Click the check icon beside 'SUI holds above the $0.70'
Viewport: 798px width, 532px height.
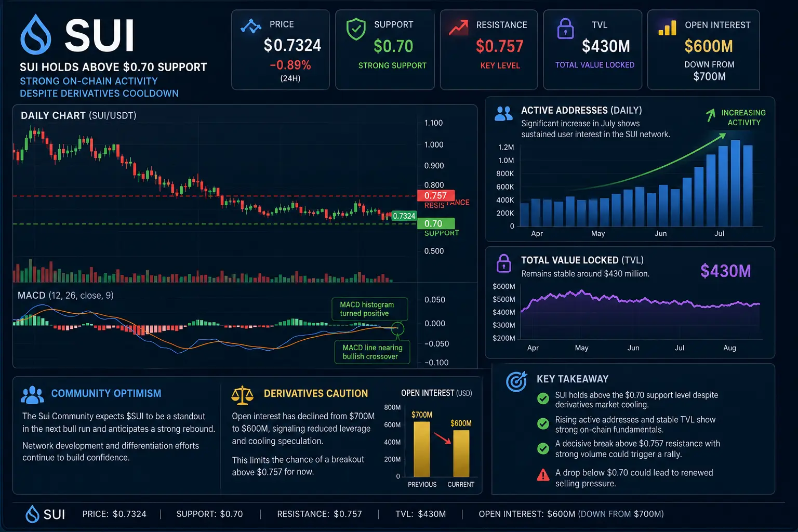[543, 398]
